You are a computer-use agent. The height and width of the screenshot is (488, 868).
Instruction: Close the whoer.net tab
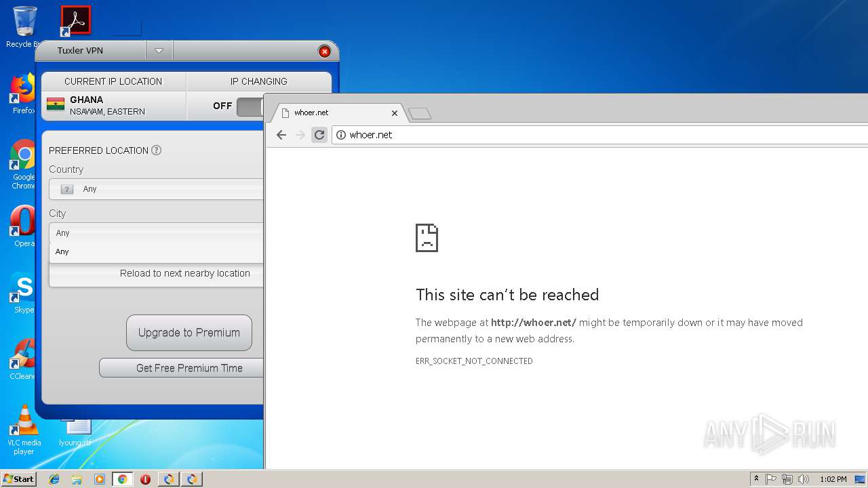[x=395, y=113]
